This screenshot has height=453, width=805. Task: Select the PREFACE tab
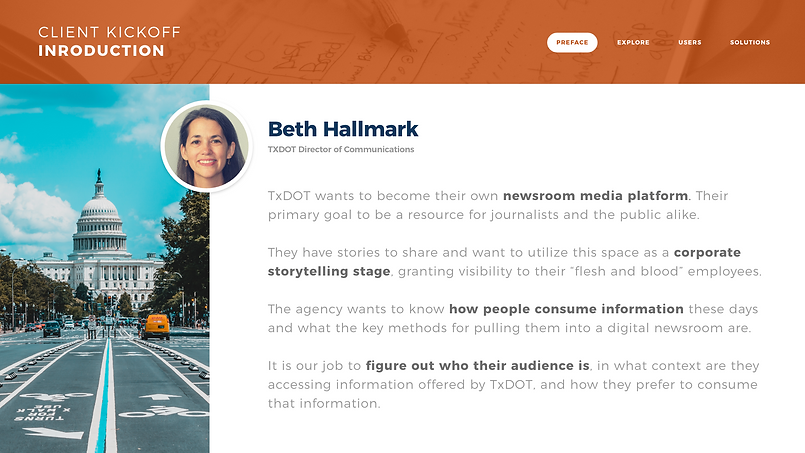tap(572, 43)
